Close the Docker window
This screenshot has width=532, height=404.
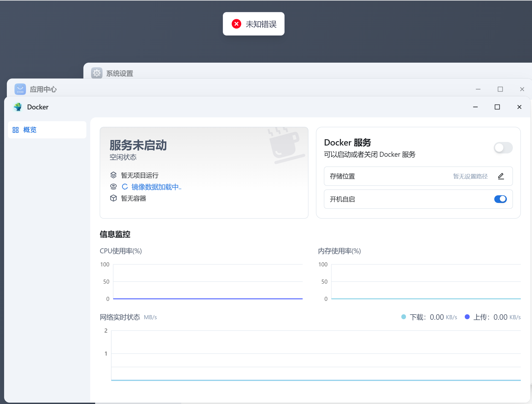[519, 107]
